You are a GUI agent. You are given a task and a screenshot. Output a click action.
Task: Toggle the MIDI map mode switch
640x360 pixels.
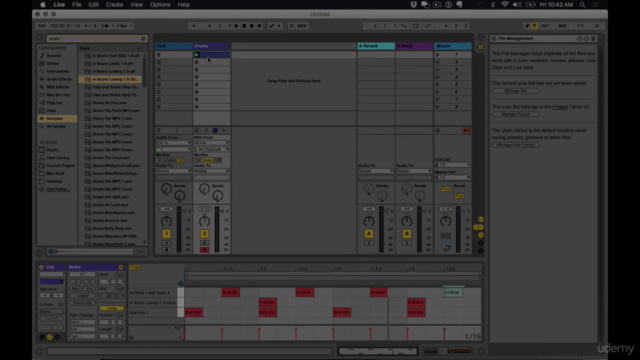point(562,26)
